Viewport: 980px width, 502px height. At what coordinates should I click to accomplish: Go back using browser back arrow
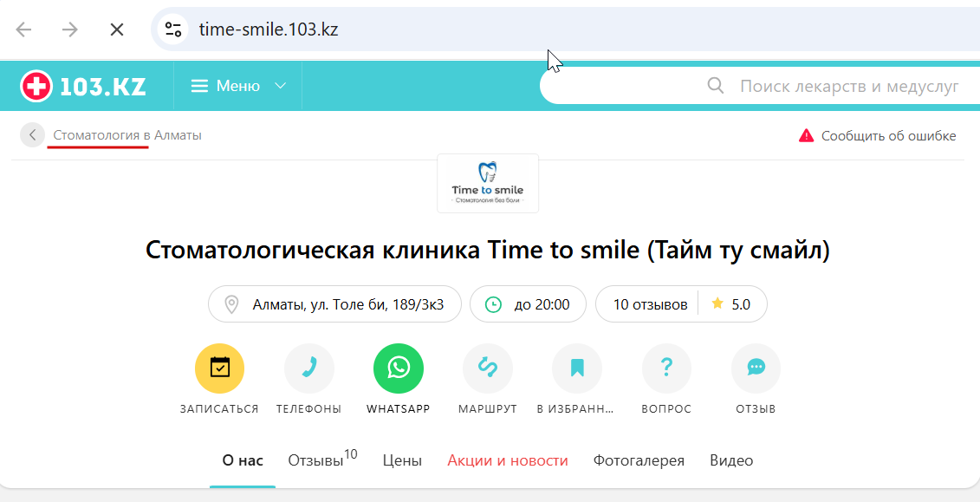[x=23, y=29]
